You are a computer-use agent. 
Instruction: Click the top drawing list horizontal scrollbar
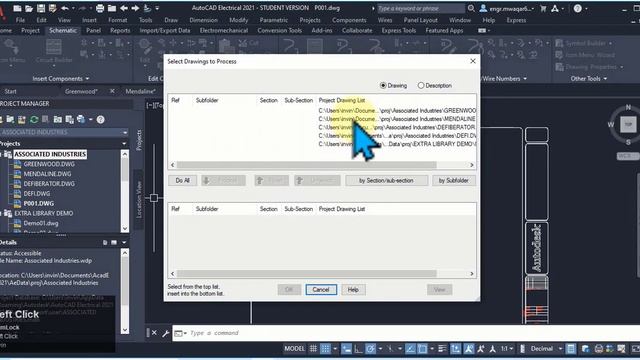pyautogui.click(x=307, y=165)
